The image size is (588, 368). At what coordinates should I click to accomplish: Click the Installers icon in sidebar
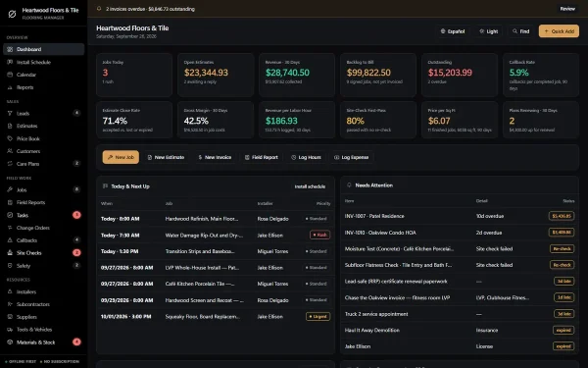pyautogui.click(x=10, y=291)
